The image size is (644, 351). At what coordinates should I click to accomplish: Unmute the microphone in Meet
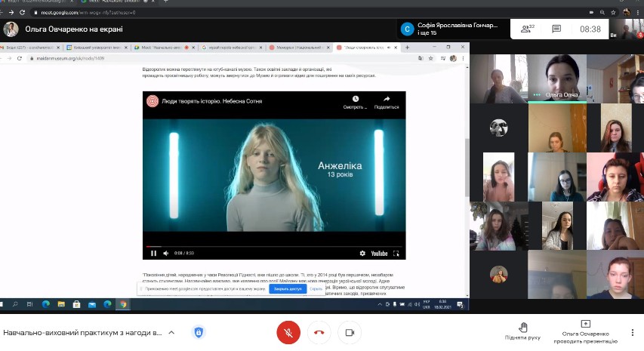click(x=288, y=332)
